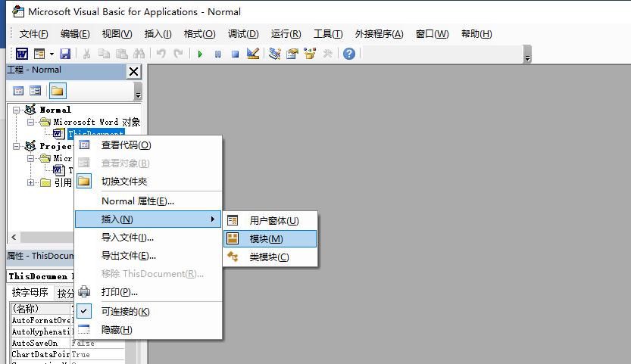This screenshot has width=631, height=364.
Task: Collapse the Project tree node
Action: click(x=16, y=146)
